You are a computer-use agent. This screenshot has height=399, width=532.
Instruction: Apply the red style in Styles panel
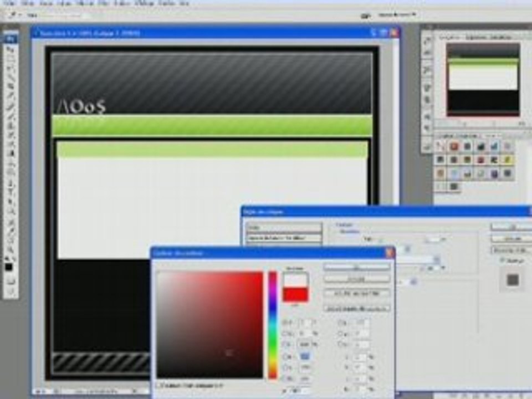point(454,146)
